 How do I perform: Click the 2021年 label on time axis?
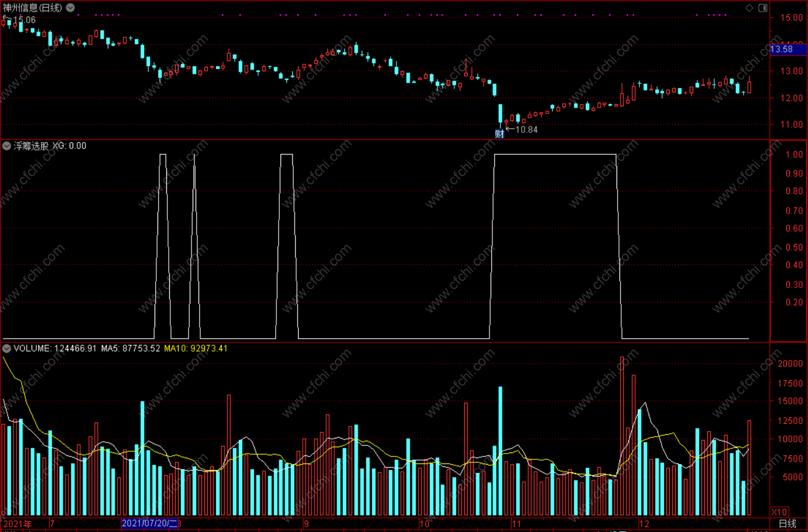18,524
